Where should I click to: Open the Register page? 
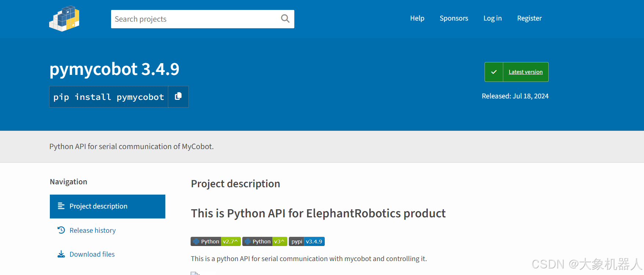click(529, 18)
